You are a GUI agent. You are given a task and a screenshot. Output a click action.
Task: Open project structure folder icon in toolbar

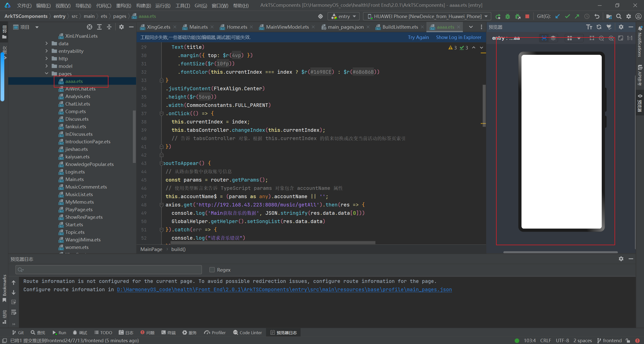pos(609,16)
